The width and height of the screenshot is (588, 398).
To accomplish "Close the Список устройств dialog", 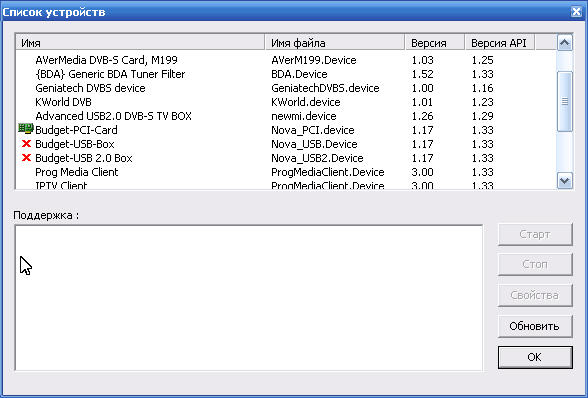I will click(x=576, y=12).
